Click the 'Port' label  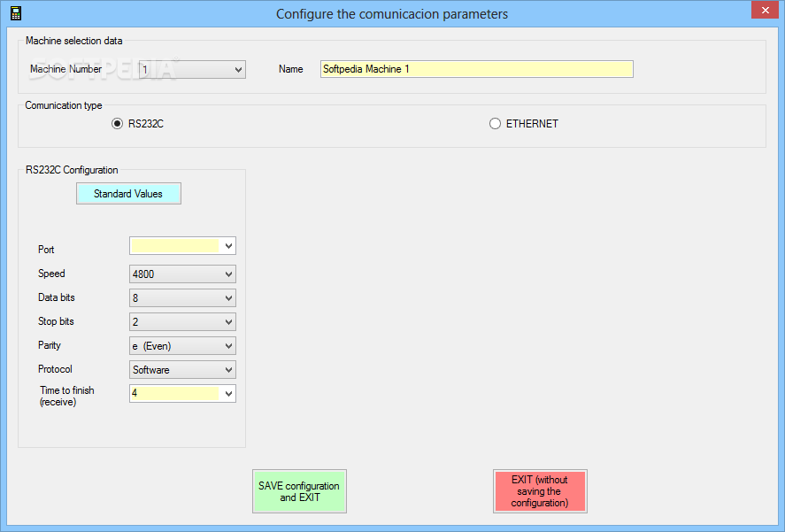point(46,250)
